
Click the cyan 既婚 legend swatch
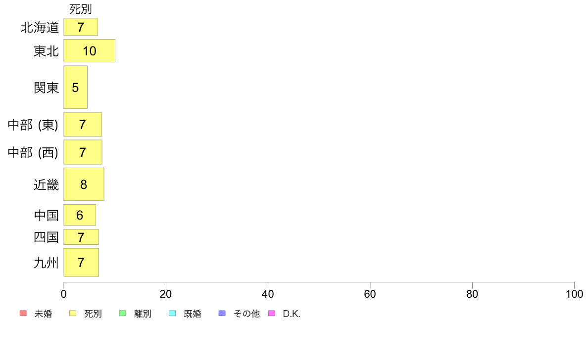[173, 313]
